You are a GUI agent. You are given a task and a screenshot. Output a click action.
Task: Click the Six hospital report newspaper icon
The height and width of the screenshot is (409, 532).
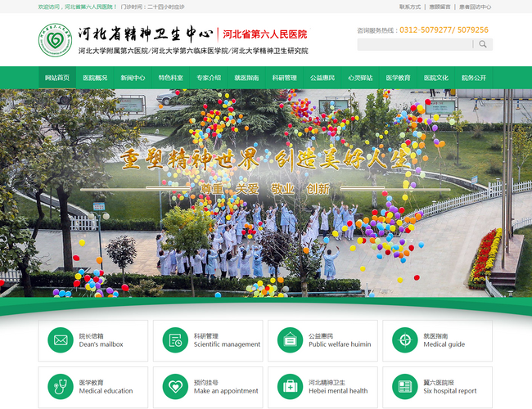click(404, 386)
